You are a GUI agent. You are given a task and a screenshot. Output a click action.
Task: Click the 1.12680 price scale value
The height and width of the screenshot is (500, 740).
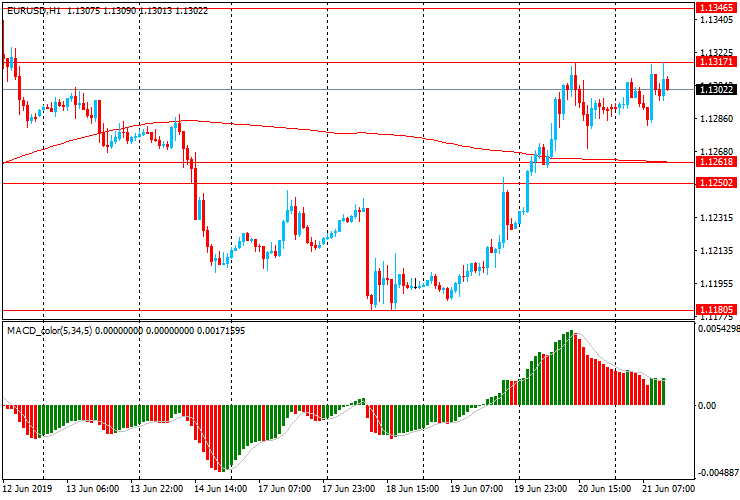(717, 152)
